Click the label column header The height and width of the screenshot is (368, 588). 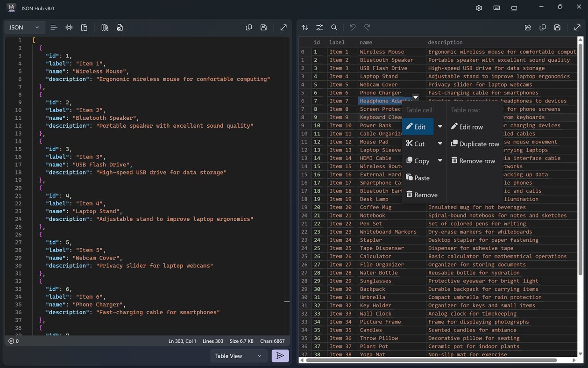(337, 42)
